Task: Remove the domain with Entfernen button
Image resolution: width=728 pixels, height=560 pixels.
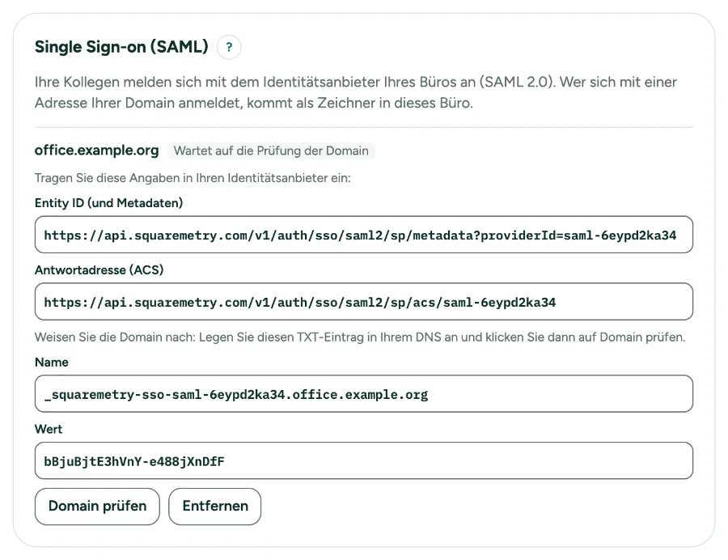Action: (215, 506)
